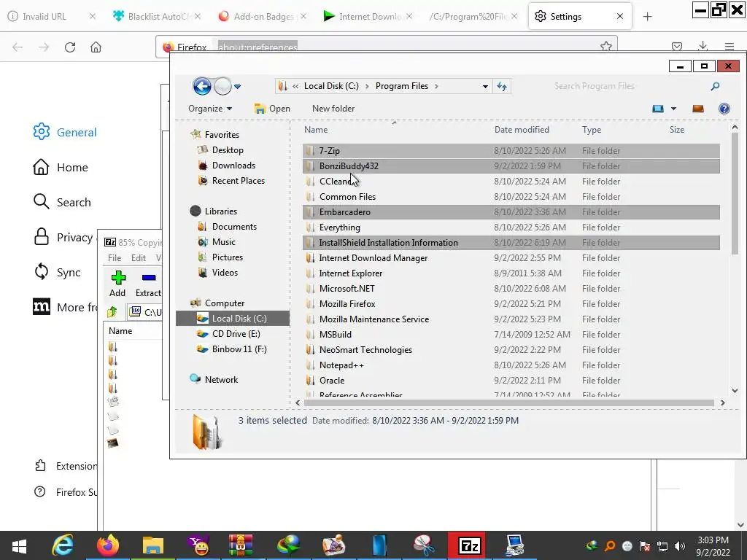
Task: Launch Internet Explorer from taskbar
Action: click(x=63, y=545)
